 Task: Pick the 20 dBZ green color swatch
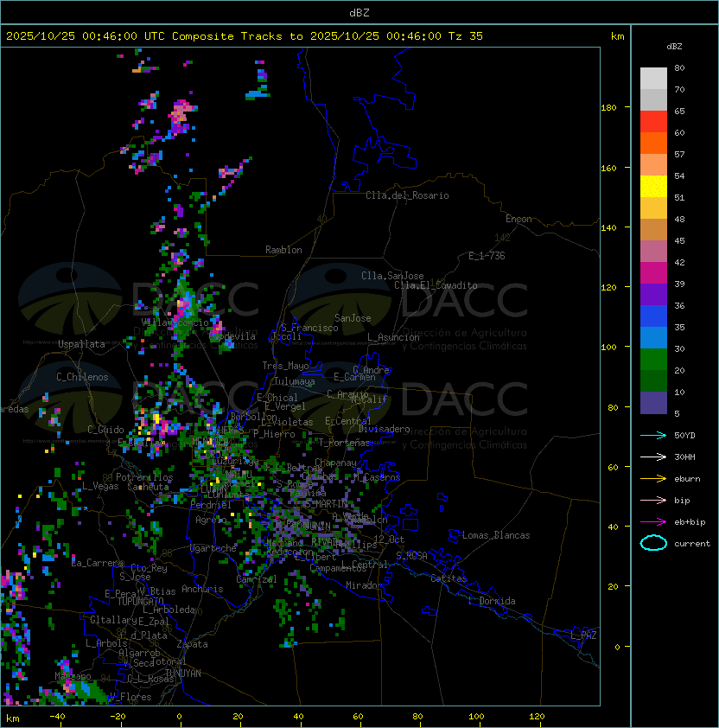(653, 359)
